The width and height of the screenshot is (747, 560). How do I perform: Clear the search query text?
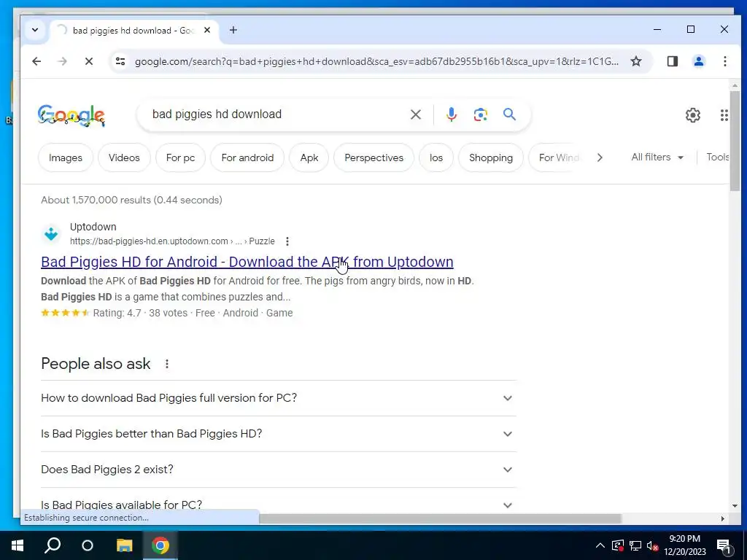415,114
